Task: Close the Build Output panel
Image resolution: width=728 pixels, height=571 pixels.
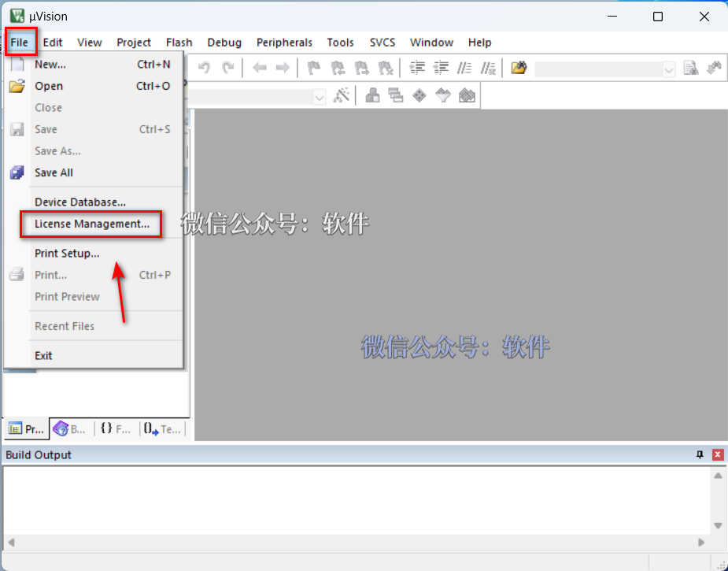Action: (717, 454)
